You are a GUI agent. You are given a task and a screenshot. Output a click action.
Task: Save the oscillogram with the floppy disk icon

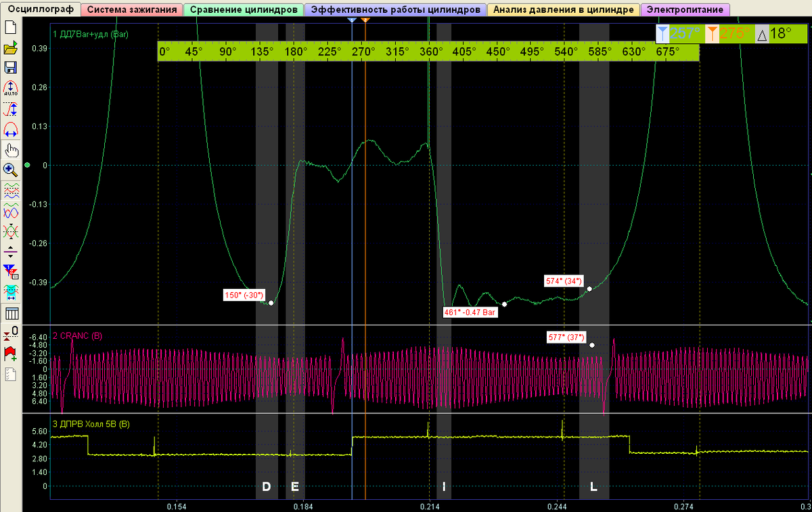(x=10, y=68)
